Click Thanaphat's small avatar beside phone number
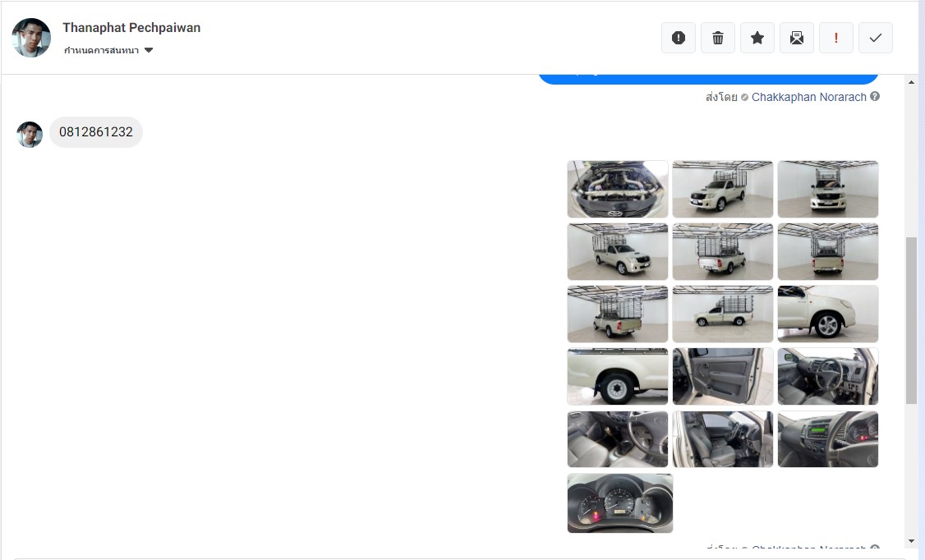This screenshot has height=560, width=925. point(30,134)
